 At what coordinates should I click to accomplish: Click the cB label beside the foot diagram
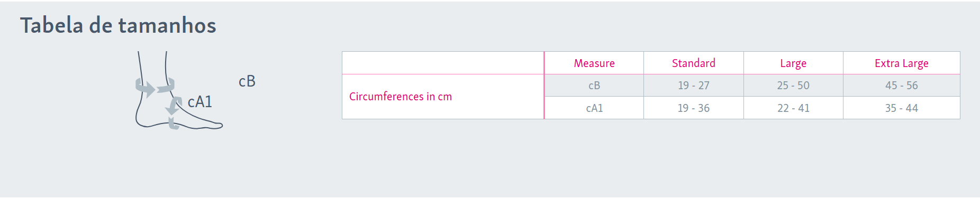tap(247, 81)
